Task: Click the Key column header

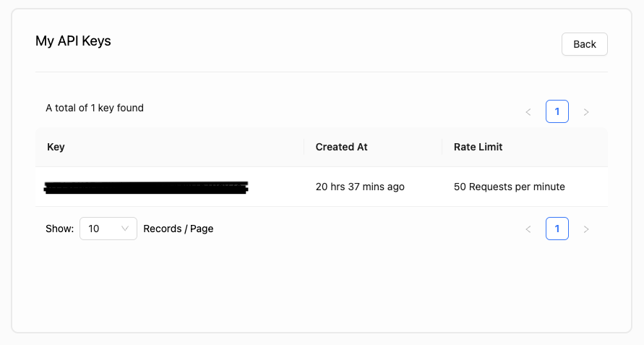Action: click(x=56, y=147)
